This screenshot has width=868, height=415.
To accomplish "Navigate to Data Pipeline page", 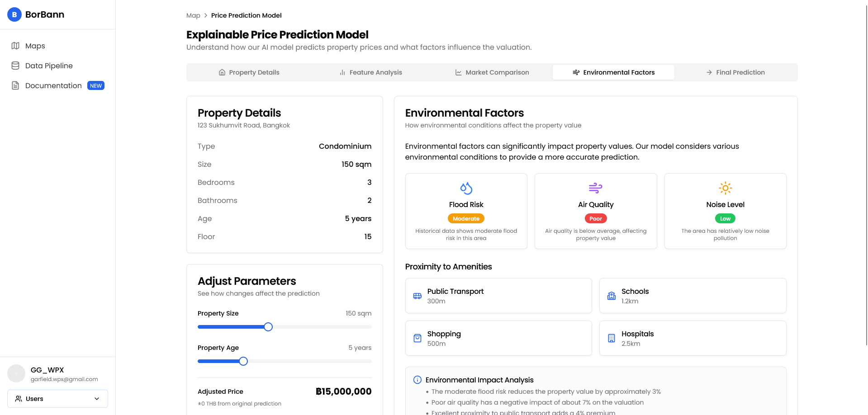I will 49,66.
